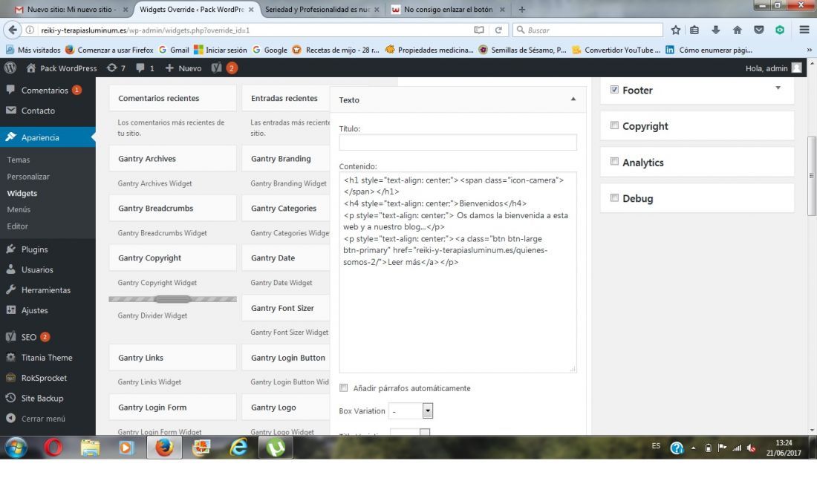This screenshot has height=504, width=817.
Task: Switch to No consigo enlazar el botón tab
Action: [x=448, y=10]
